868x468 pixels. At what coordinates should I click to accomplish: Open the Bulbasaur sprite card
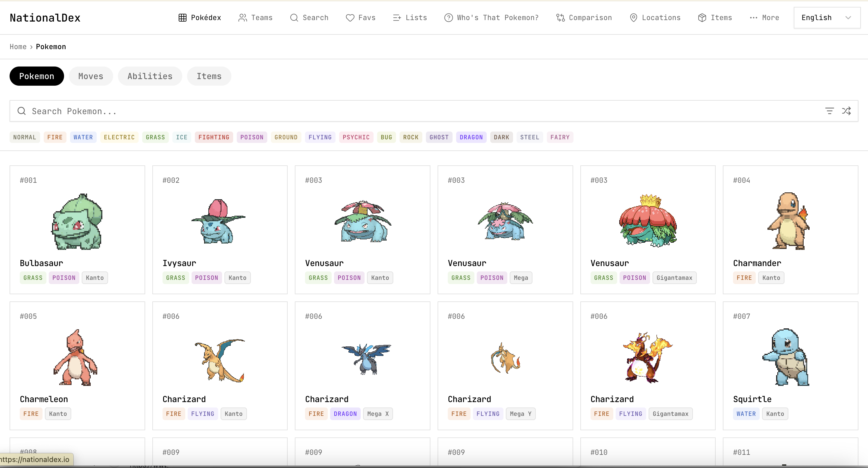(x=77, y=221)
